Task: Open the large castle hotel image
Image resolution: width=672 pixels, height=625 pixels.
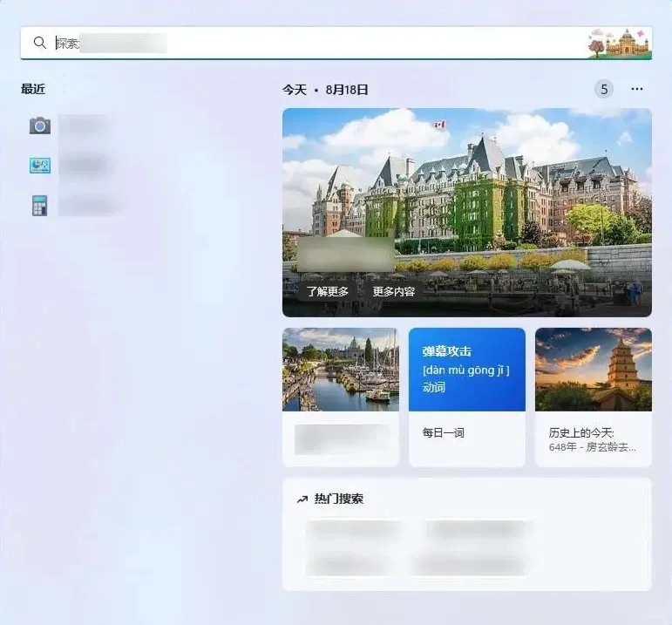Action: [466, 213]
